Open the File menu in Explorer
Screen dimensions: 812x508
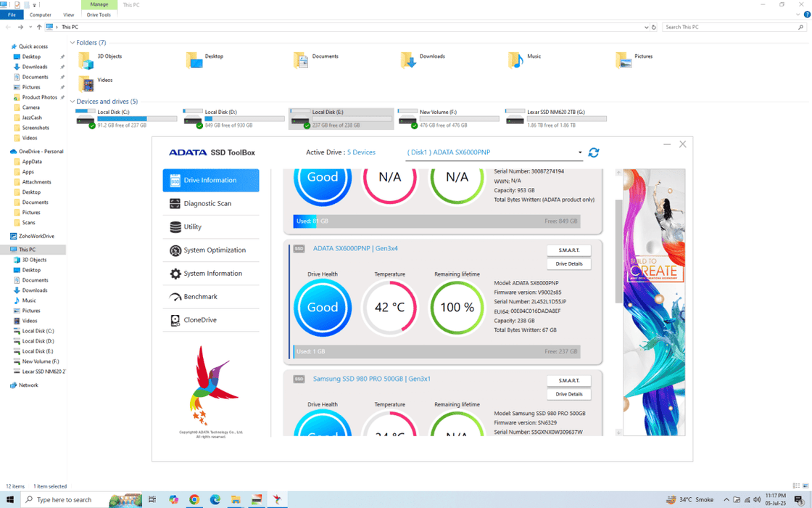(x=12, y=15)
